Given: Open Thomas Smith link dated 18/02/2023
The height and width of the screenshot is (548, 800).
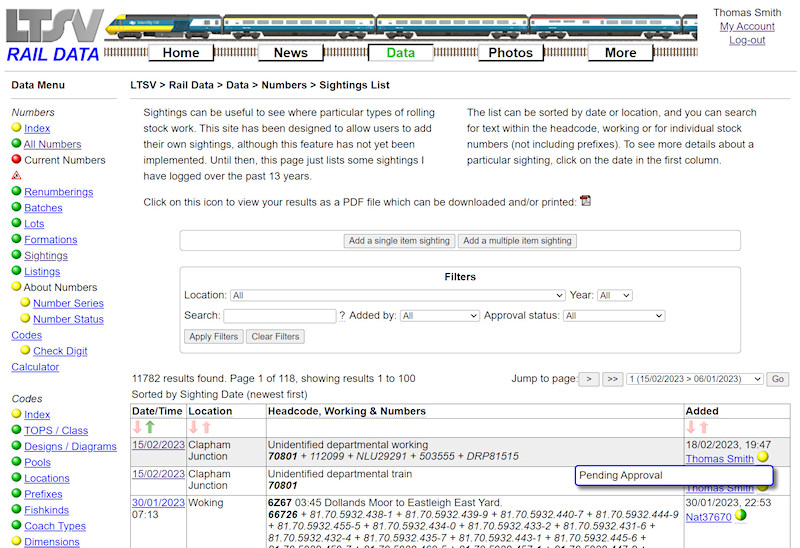Looking at the screenshot, I should coord(719,459).
